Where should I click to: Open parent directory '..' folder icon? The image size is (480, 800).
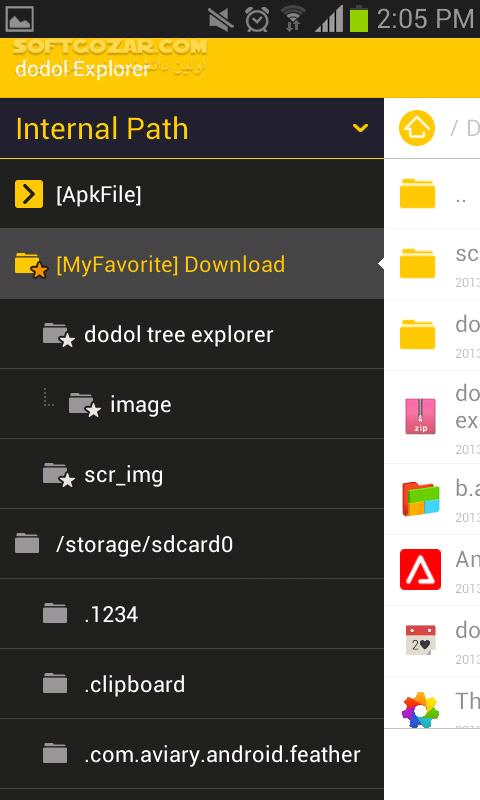tap(417, 193)
